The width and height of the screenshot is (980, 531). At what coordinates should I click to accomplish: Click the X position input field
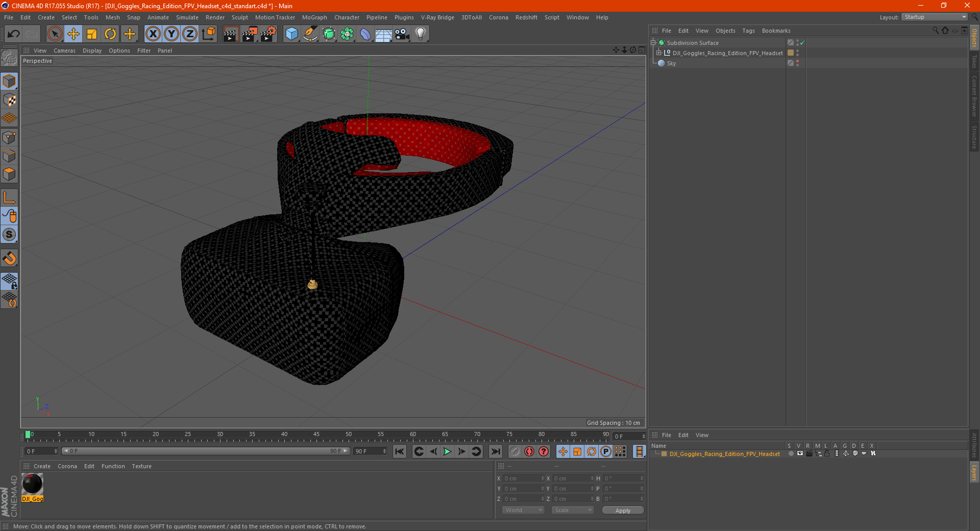(524, 478)
